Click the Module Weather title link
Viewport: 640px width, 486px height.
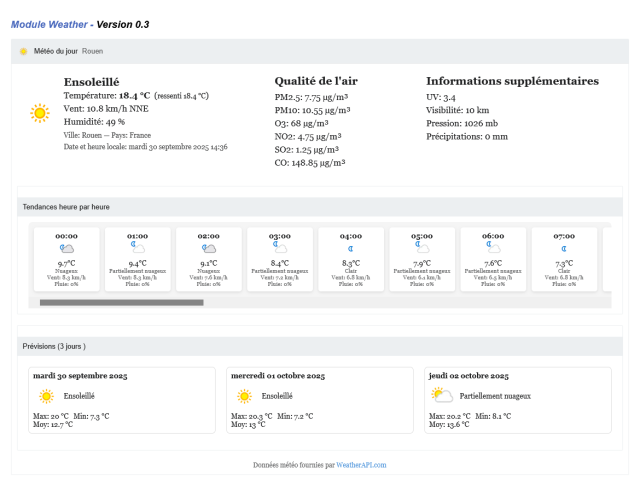(49, 24)
